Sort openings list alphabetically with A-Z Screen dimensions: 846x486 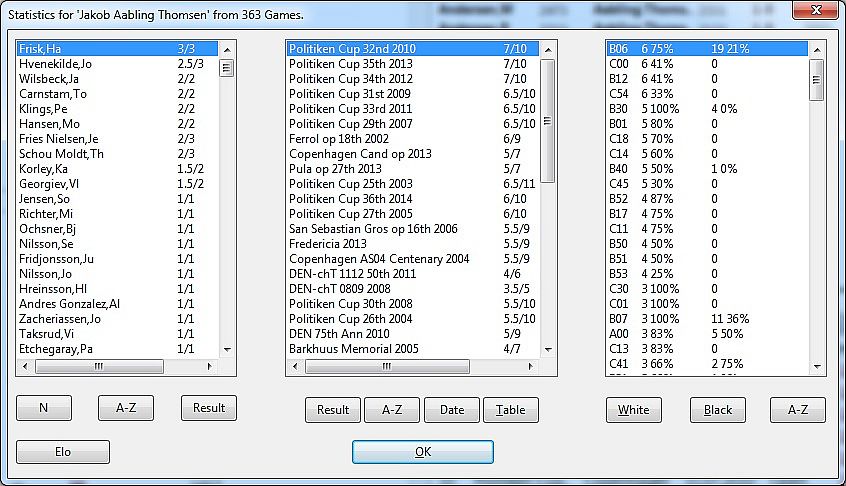click(x=797, y=410)
